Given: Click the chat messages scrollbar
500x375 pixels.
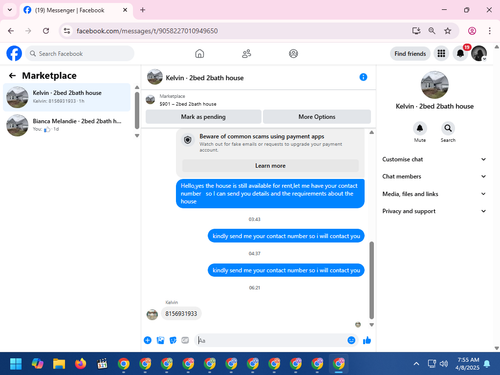Looking at the screenshot, I should pyautogui.click(x=371, y=280).
